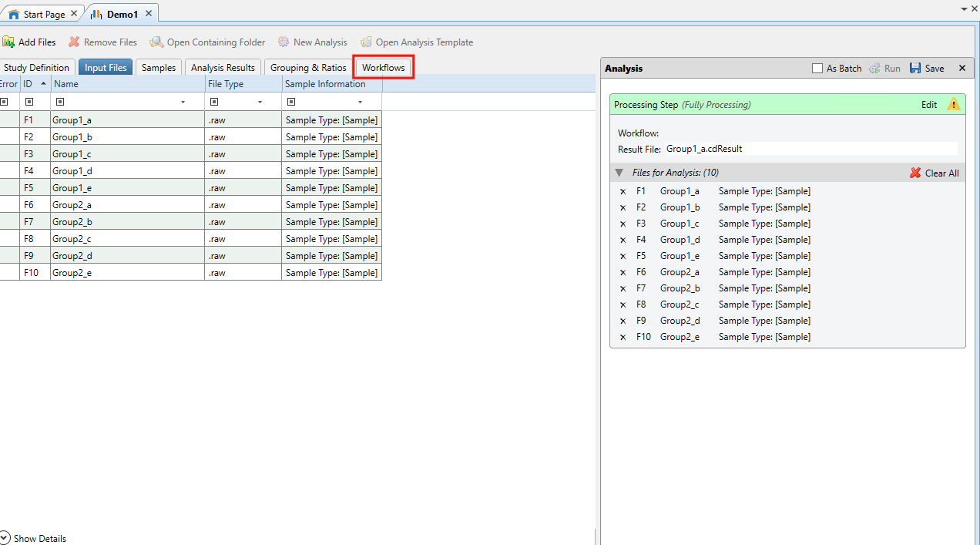Click Open Analysis Template

coord(416,42)
